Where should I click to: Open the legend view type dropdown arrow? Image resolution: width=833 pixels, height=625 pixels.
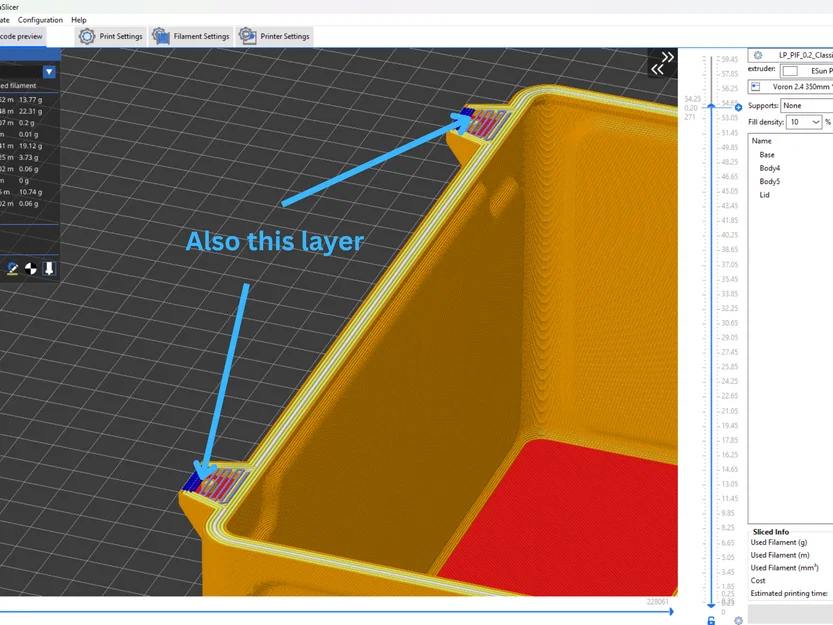(49, 72)
